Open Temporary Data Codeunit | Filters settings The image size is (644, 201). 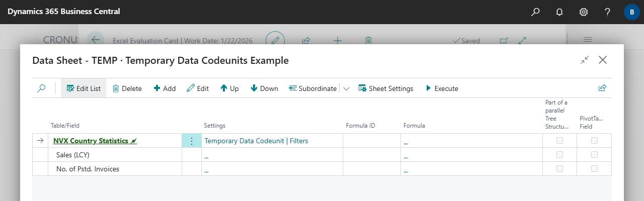click(256, 141)
